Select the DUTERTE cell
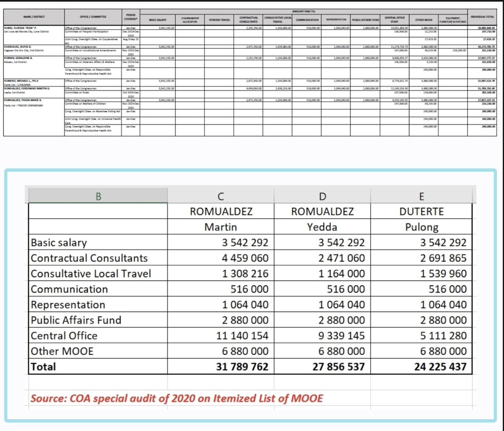The height and width of the screenshot is (431, 504). click(422, 212)
